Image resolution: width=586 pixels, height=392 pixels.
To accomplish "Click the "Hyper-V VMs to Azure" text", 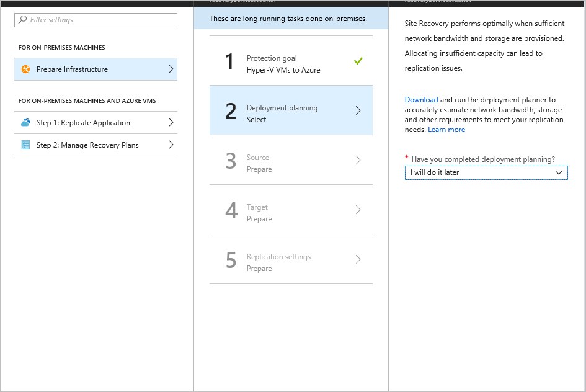I will click(x=283, y=70).
